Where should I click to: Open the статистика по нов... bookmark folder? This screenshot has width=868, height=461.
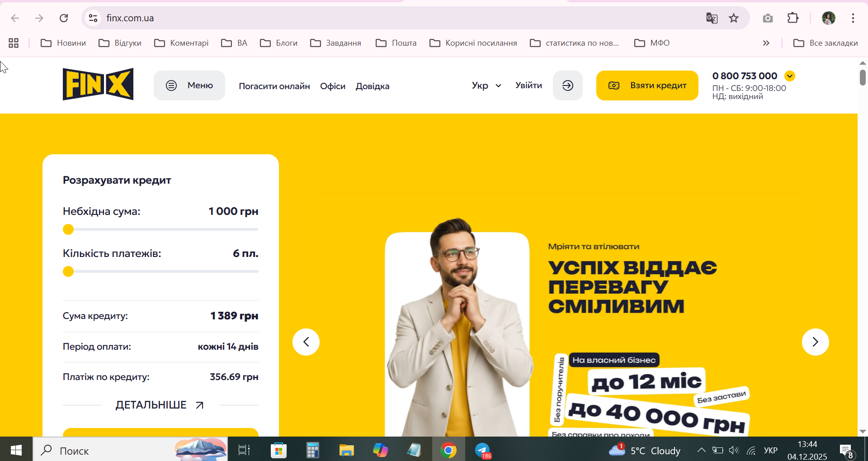pyautogui.click(x=575, y=43)
